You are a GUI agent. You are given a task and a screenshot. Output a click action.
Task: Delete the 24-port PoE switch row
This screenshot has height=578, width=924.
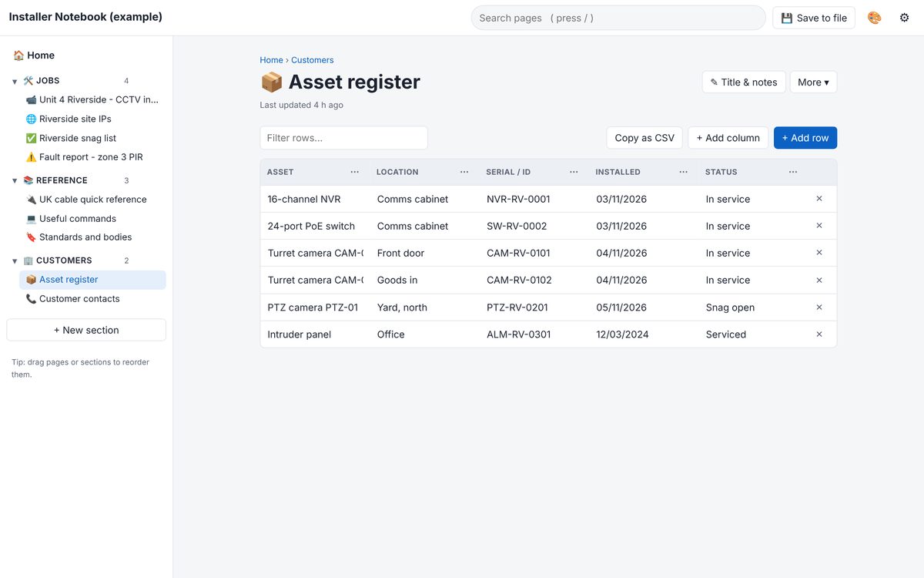click(819, 226)
